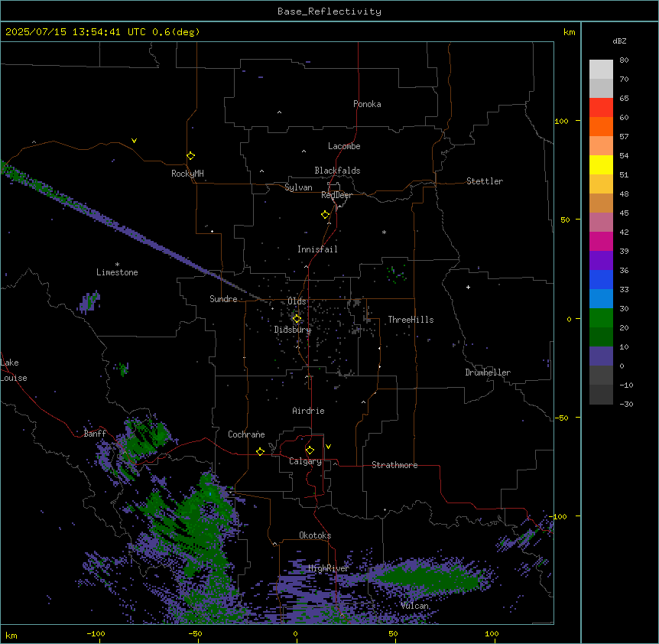Click the green radar echo east of Banff
The image size is (659, 644).
[x=147, y=437]
